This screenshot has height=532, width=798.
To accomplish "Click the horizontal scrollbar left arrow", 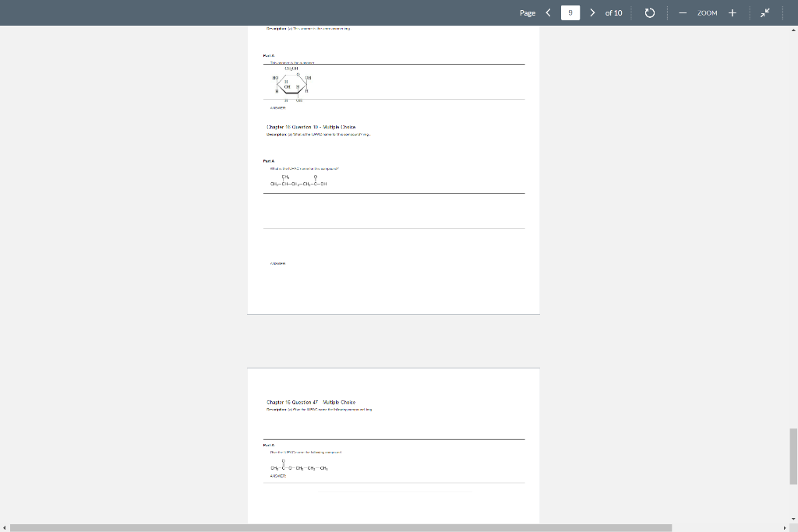I will tap(4, 528).
